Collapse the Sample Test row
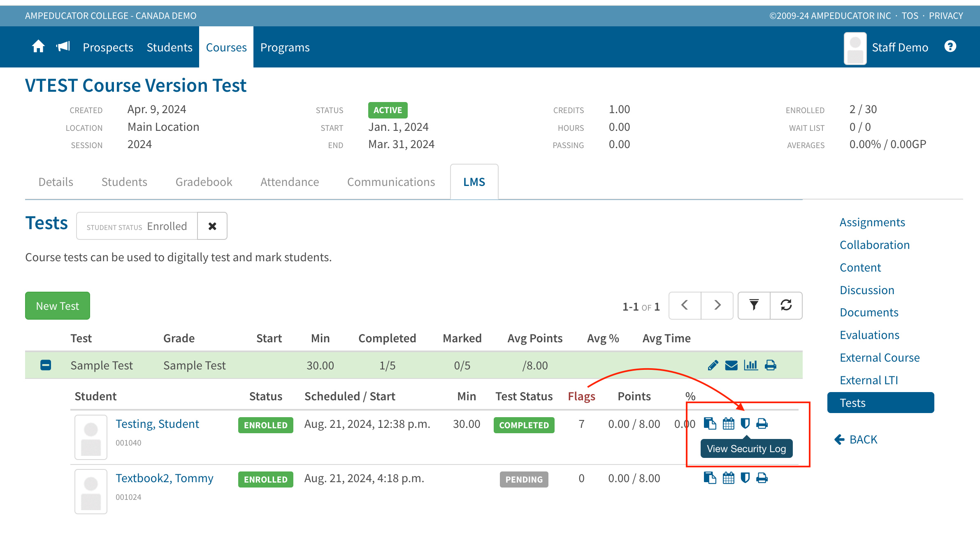This screenshot has width=980, height=534. 46,365
